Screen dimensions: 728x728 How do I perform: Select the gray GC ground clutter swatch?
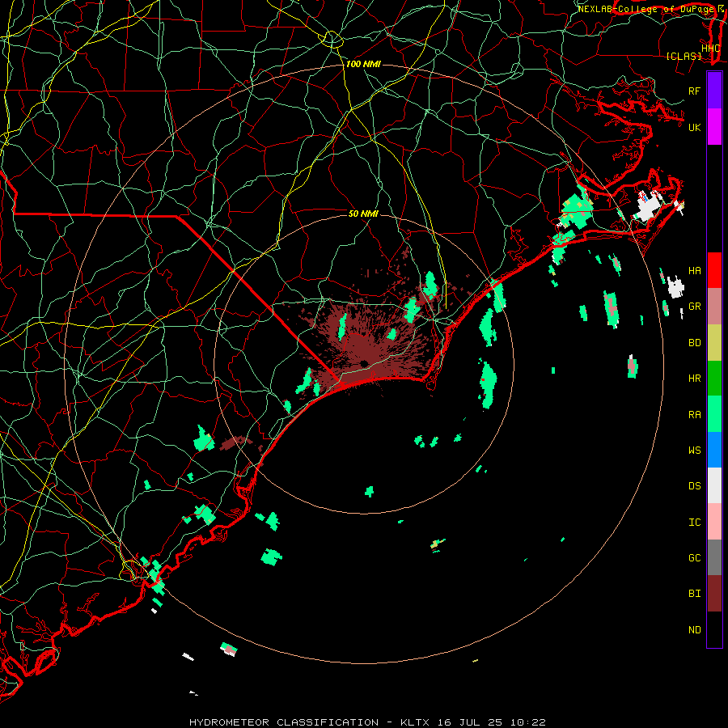pos(714,557)
